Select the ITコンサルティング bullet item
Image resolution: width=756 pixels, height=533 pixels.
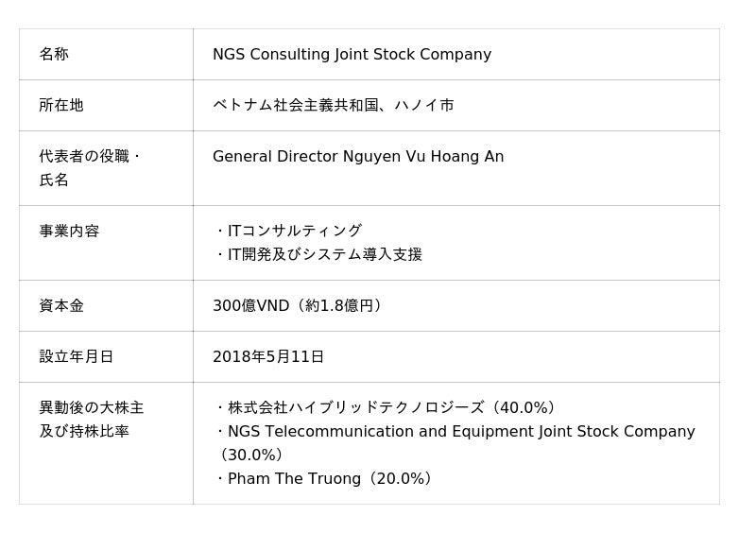[x=288, y=232]
